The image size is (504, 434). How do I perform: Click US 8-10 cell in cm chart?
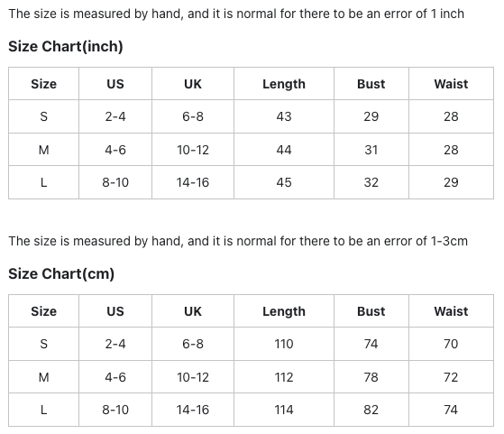click(115, 410)
